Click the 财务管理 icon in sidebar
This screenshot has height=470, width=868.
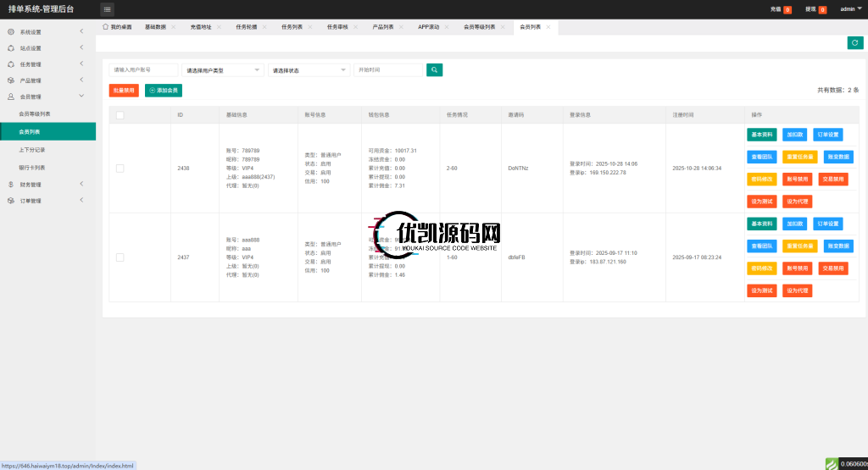point(11,184)
